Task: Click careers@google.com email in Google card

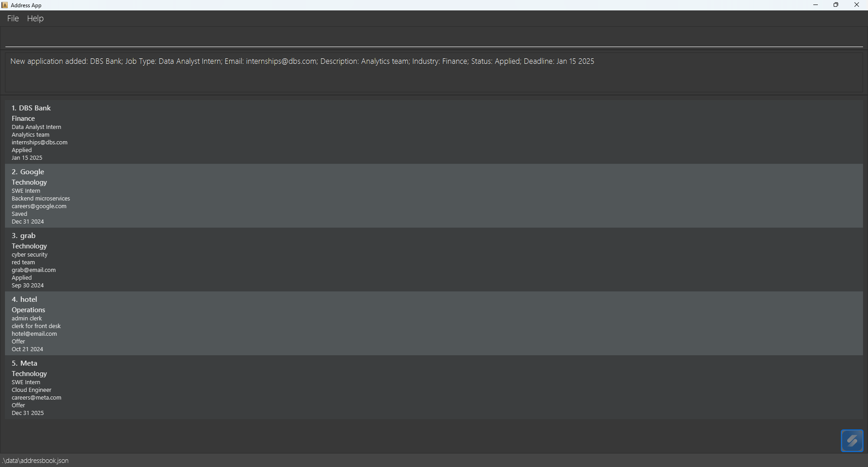Action: pyautogui.click(x=39, y=206)
